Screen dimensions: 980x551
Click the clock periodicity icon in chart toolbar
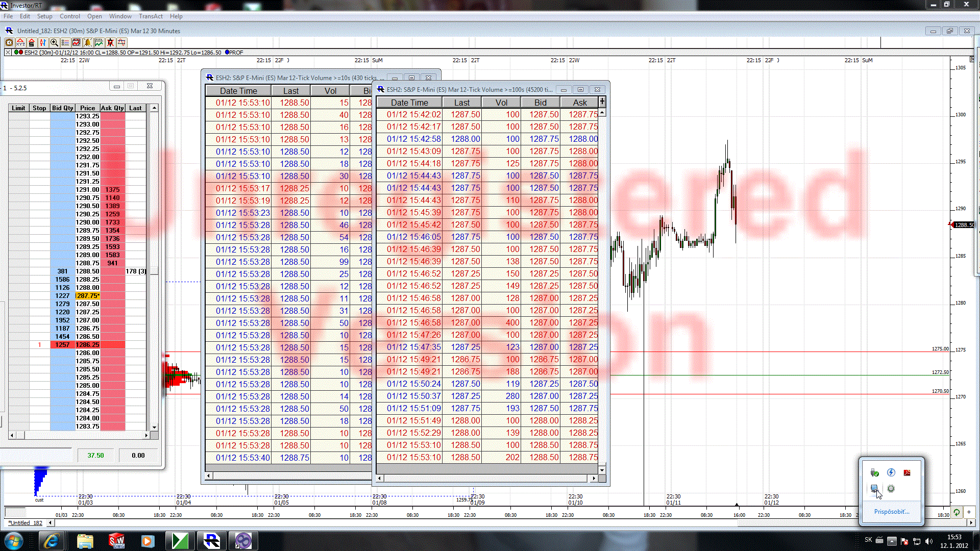click(x=9, y=43)
